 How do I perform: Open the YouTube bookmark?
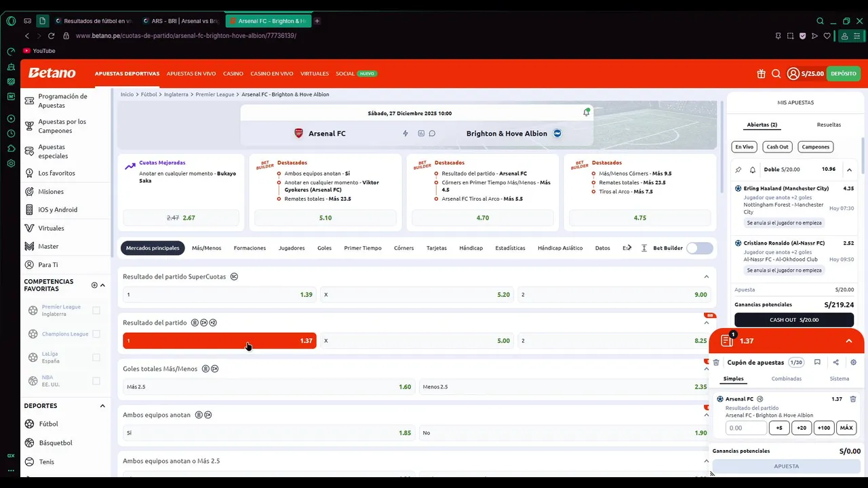coord(39,51)
